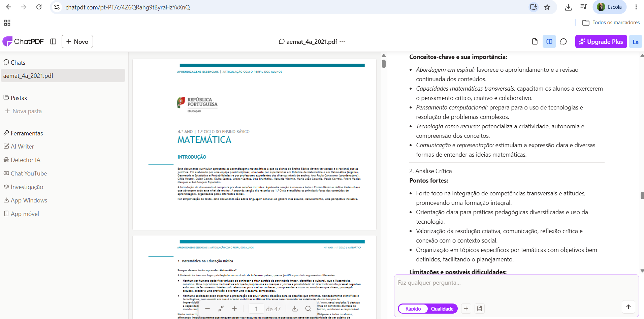Reload the page
Screen dimensions: 644x319
click(x=39, y=7)
